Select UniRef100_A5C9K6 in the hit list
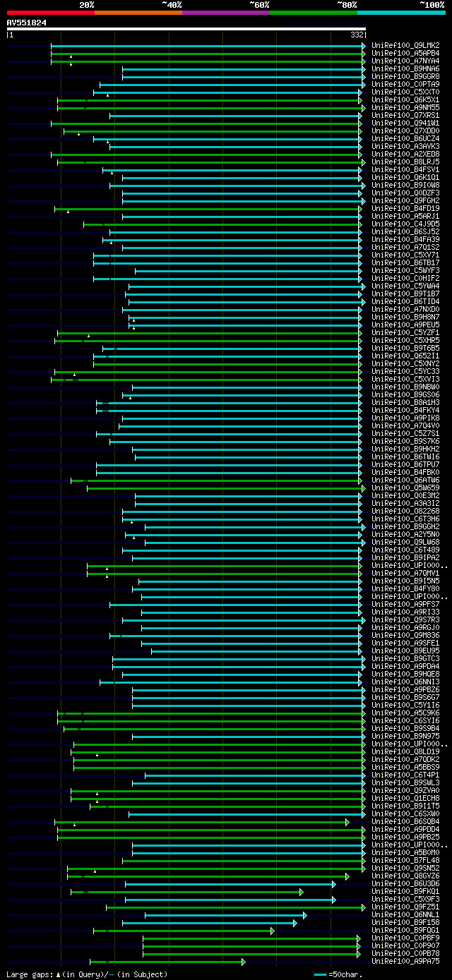 click(405, 713)
